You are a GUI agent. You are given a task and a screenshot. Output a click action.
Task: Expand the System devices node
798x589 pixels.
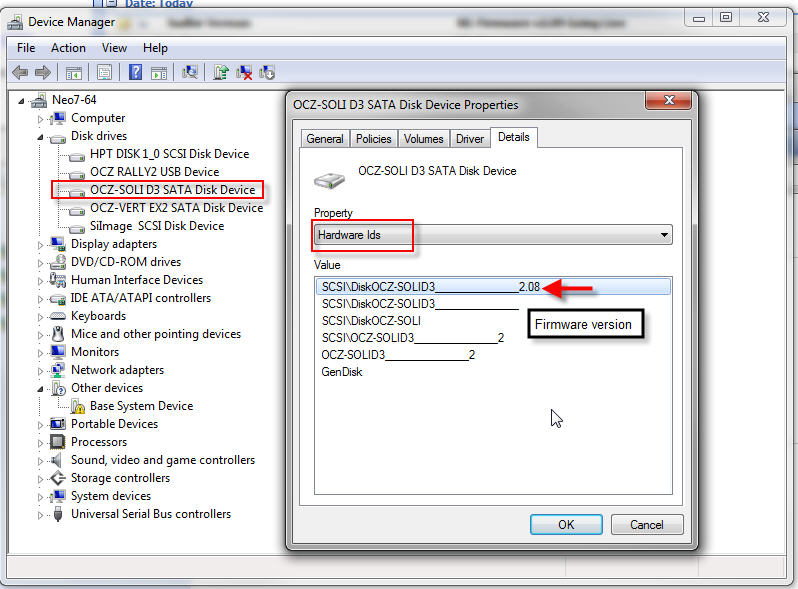(x=40, y=497)
